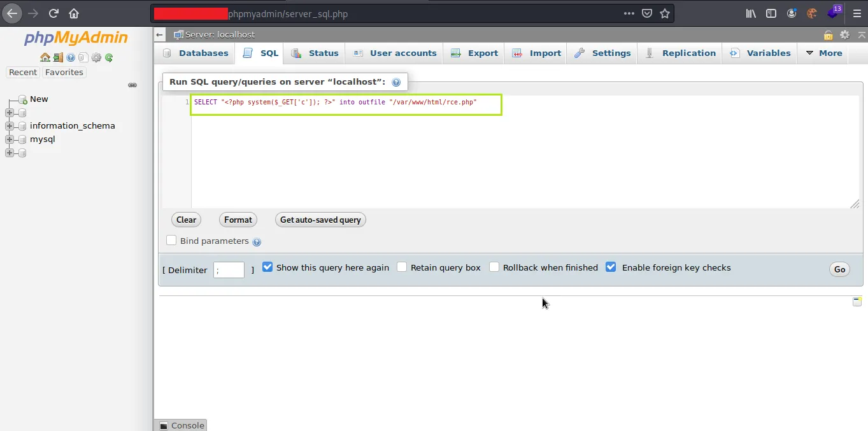Click the small yellow note icon below Go
Viewport: 868px width, 431px height.
[x=857, y=302]
